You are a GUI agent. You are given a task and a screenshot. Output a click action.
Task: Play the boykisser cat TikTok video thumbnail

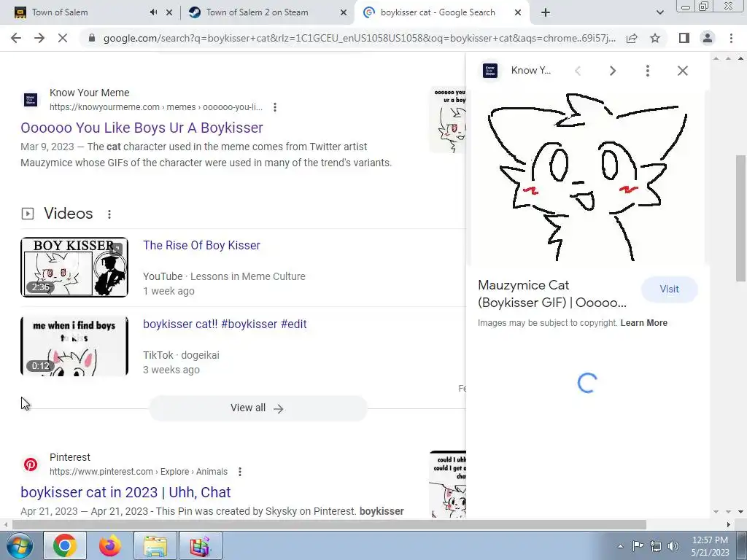click(74, 346)
